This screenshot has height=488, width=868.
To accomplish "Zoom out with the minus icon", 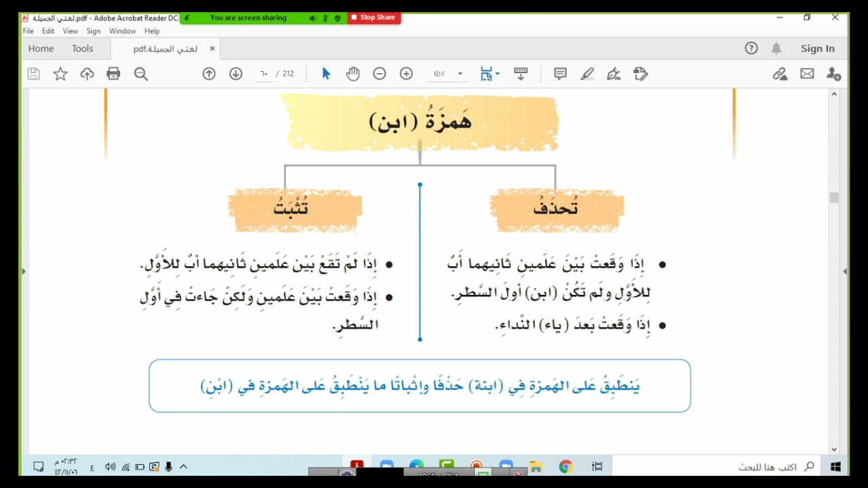I will pos(380,74).
